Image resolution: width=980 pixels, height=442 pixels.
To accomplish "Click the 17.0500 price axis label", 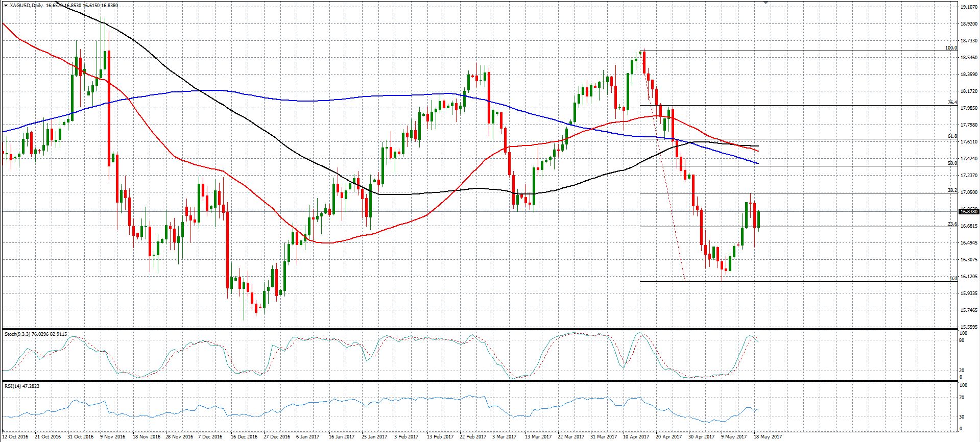I will pos(969,192).
